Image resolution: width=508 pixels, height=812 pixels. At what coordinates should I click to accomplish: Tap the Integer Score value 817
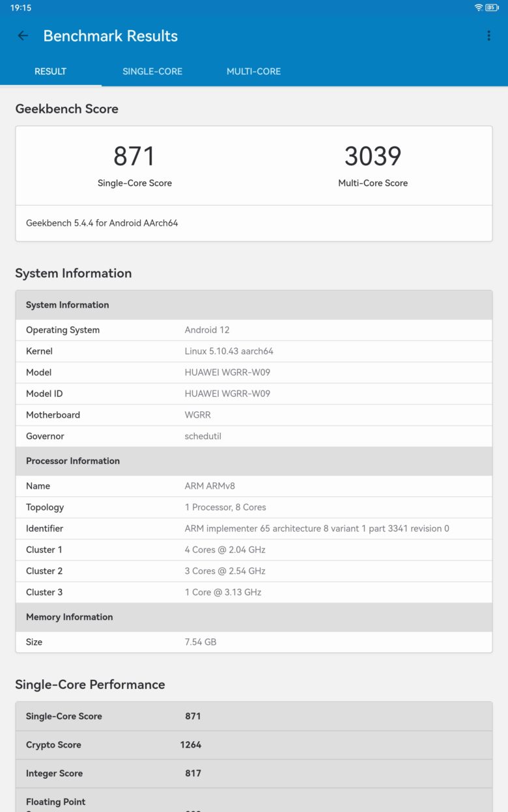(x=193, y=774)
